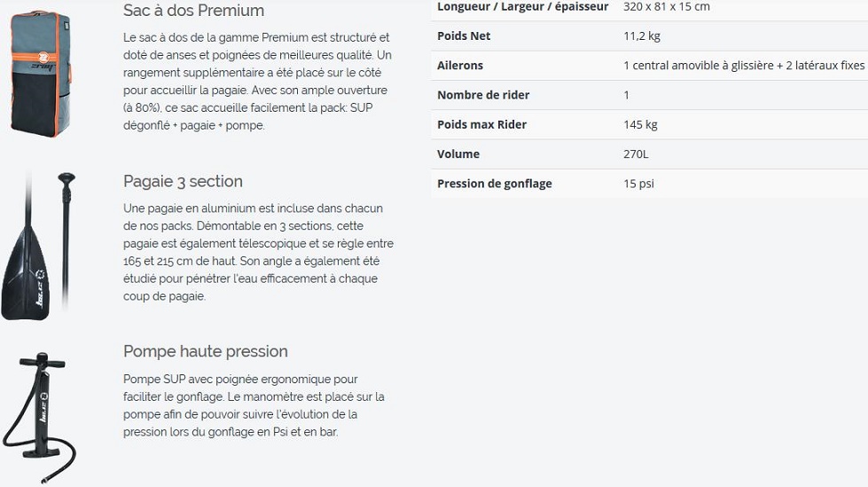868x487 pixels.
Task: Click the aluminium paddle description paragraph
Action: pos(259,252)
